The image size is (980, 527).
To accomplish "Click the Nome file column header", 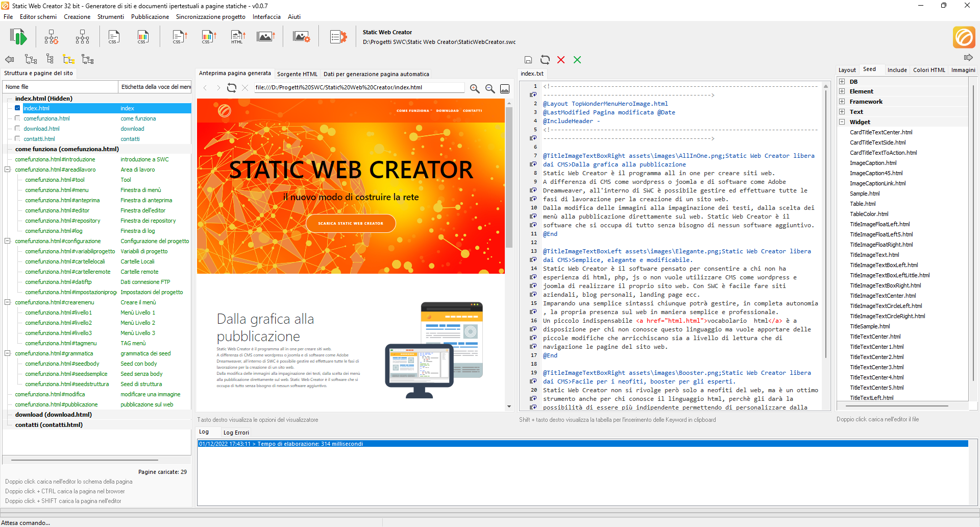I will [x=60, y=87].
